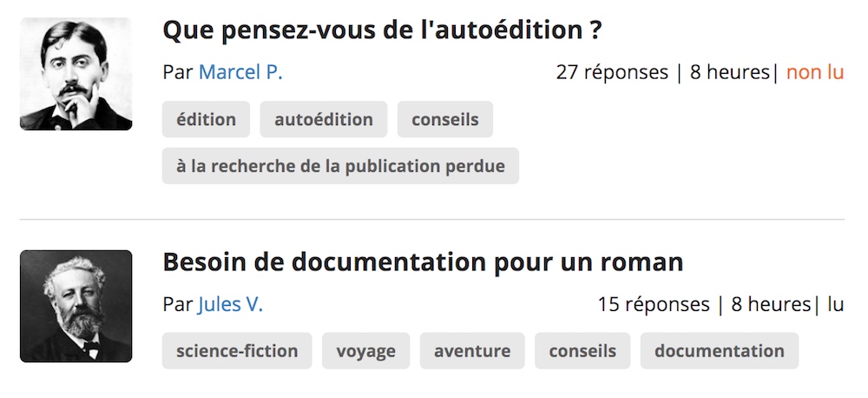Open thread "Besoin de documentation pour un roman"
The image size is (868, 398).
423,262
